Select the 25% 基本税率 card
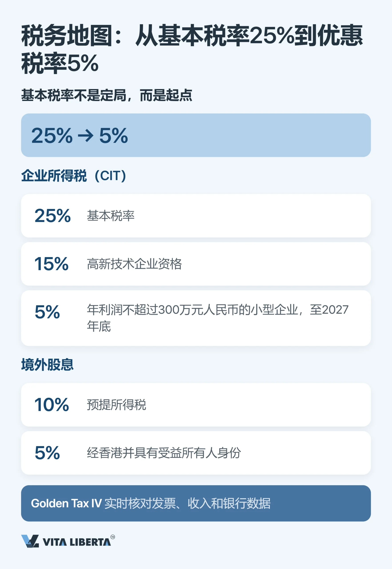 pyautogui.click(x=196, y=216)
